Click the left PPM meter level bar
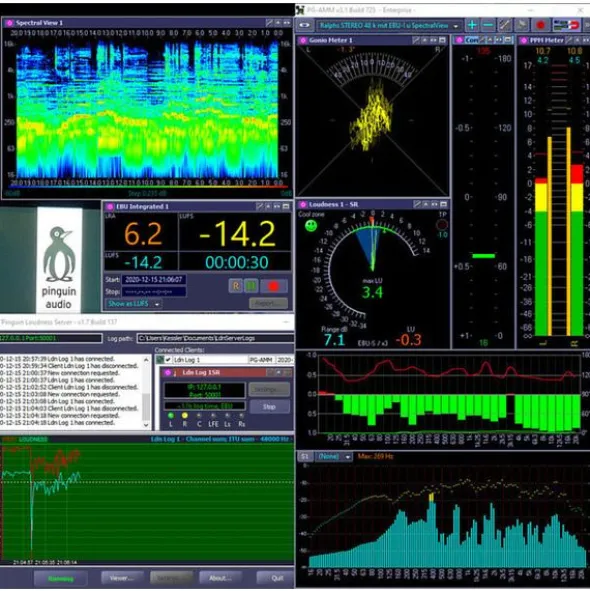Image resolution: width=590 pixels, height=591 pixels. (541, 257)
